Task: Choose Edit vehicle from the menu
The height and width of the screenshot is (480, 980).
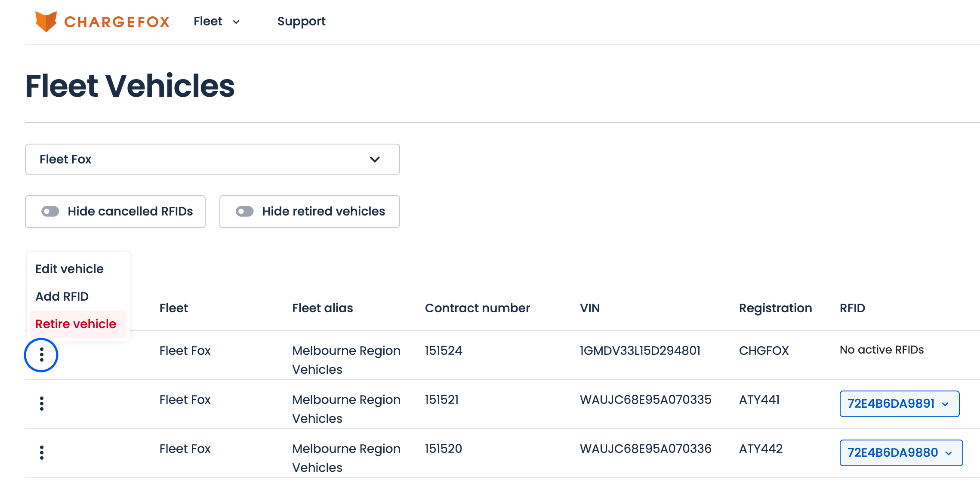Action: (69, 269)
